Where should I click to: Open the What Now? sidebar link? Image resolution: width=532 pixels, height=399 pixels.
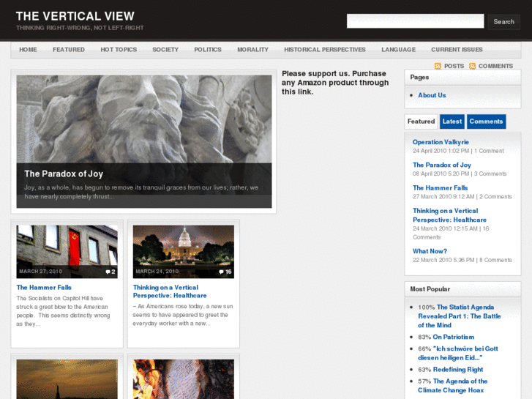point(430,251)
